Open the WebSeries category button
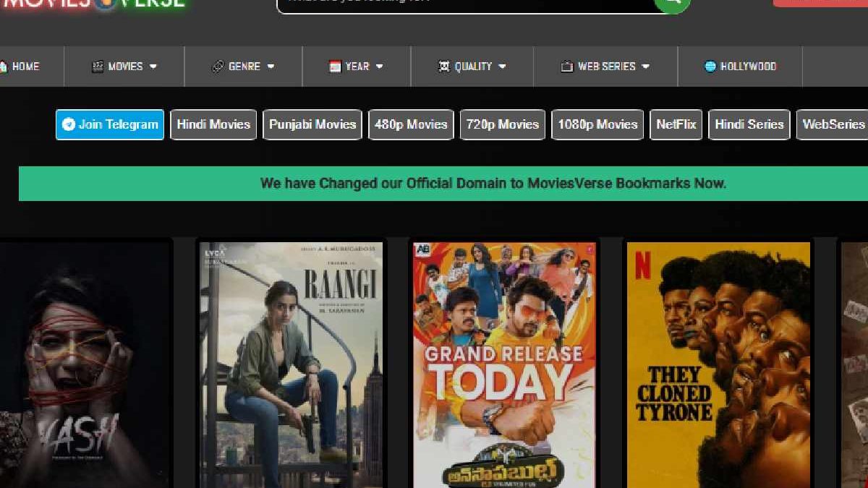868x488 pixels. (833, 124)
